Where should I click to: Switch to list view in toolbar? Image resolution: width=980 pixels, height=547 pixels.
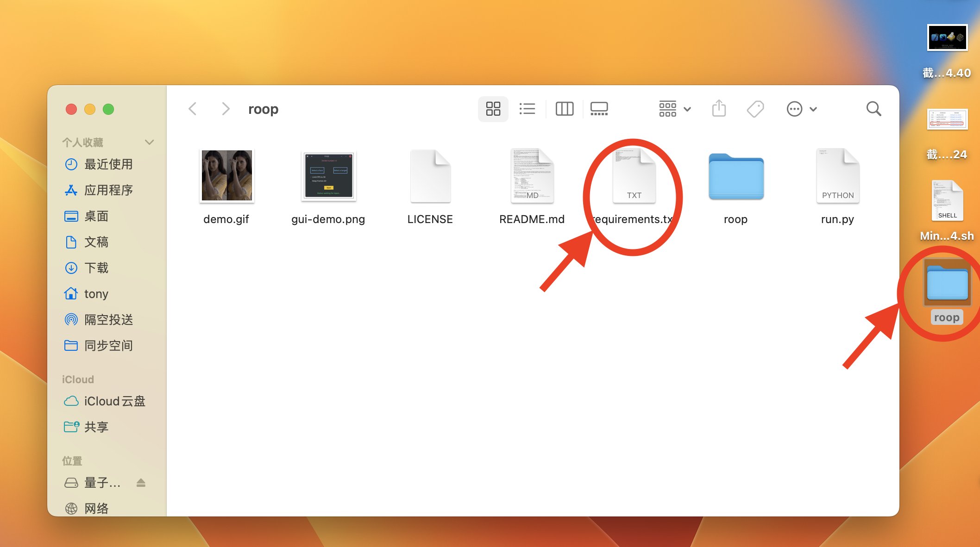point(527,109)
